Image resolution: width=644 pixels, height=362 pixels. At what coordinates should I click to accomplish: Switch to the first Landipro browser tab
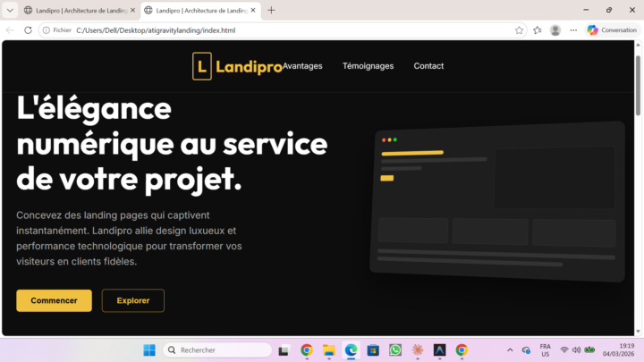pos(80,10)
